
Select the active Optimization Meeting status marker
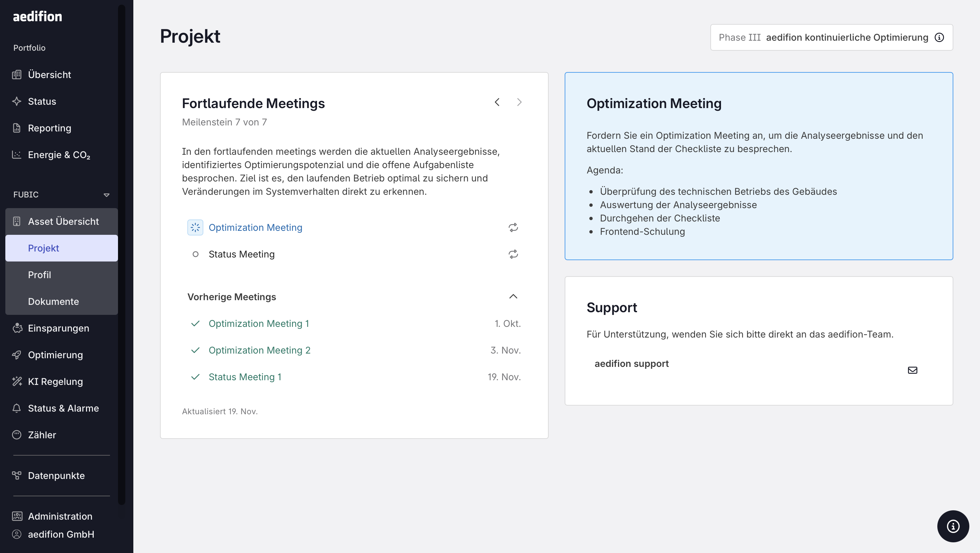click(195, 227)
